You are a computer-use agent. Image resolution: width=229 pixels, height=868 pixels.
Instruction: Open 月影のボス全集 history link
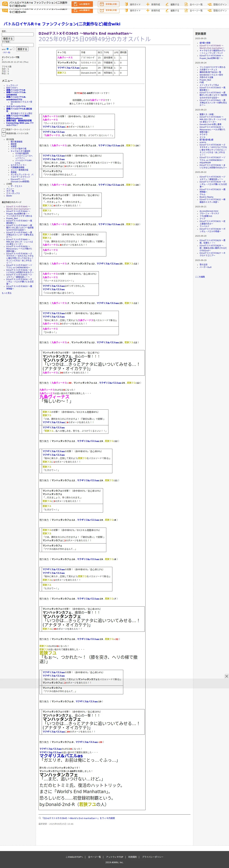tap(206, 77)
